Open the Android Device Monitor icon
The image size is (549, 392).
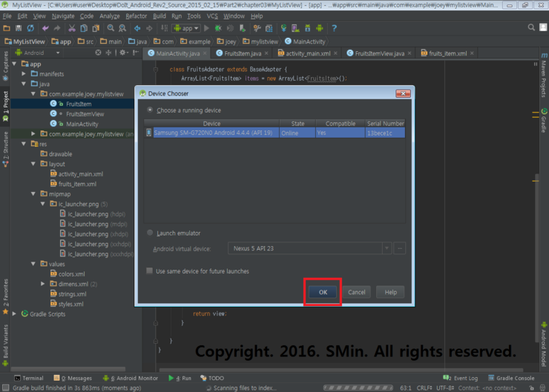click(319, 28)
